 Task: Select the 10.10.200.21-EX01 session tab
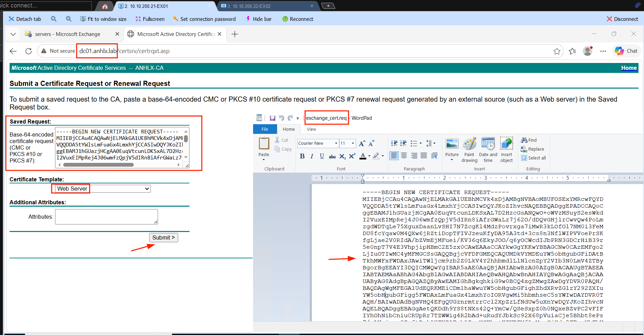164,6
